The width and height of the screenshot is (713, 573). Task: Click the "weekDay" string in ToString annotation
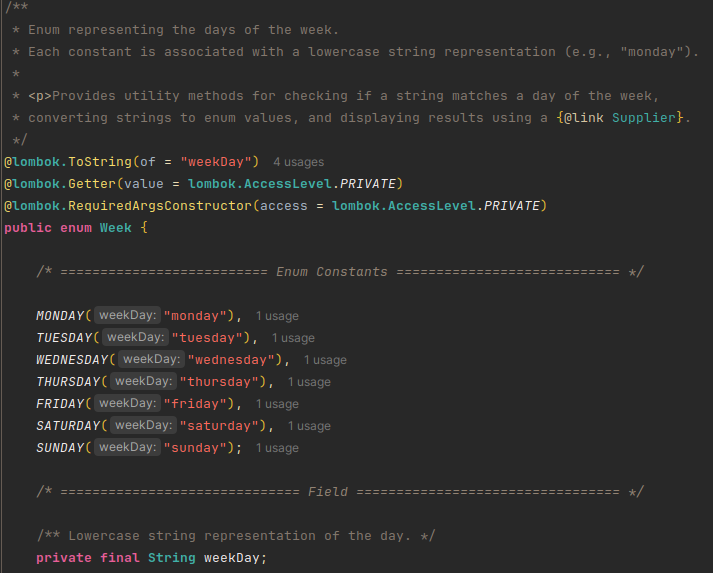pyautogui.click(x=216, y=162)
